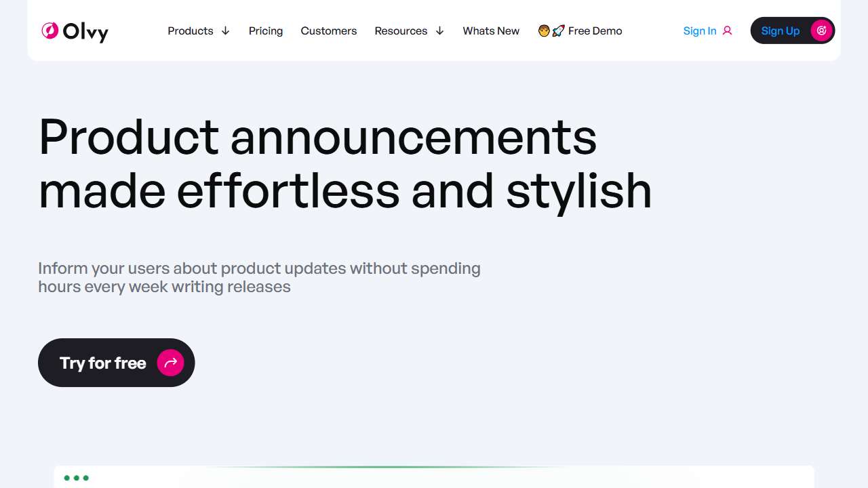The height and width of the screenshot is (488, 868).
Task: Click the browser mockup preview at the bottom
Action: point(434,478)
